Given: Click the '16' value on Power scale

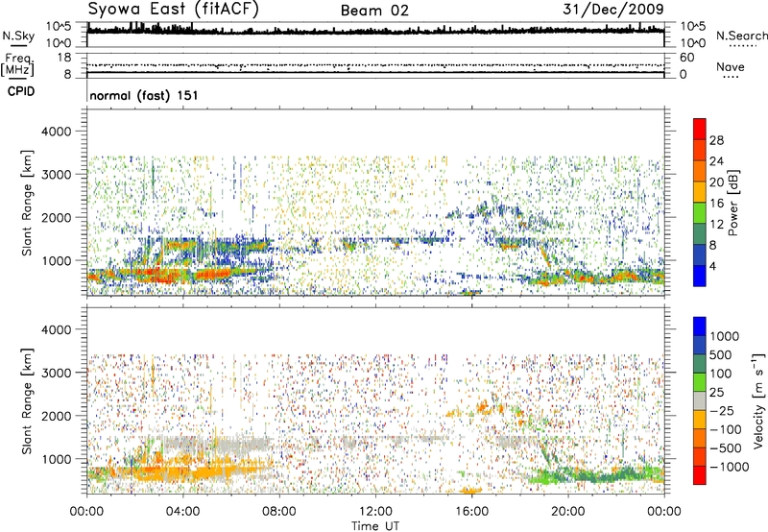Looking at the screenshot, I should click(x=716, y=204).
